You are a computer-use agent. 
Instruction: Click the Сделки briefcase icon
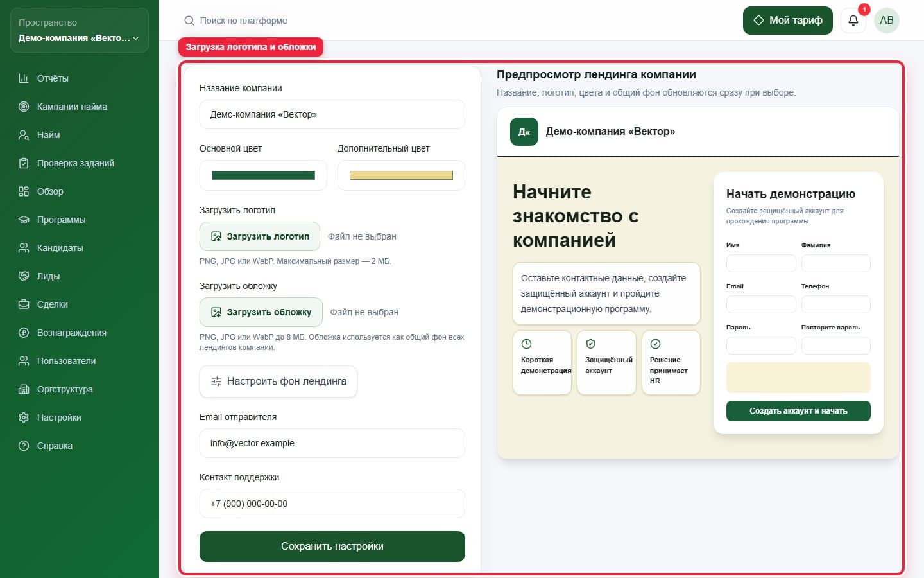pyautogui.click(x=24, y=304)
